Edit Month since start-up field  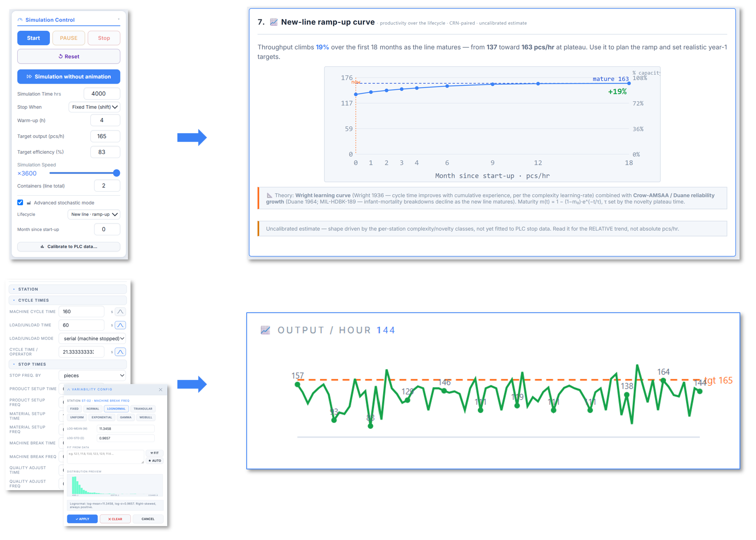(107, 229)
